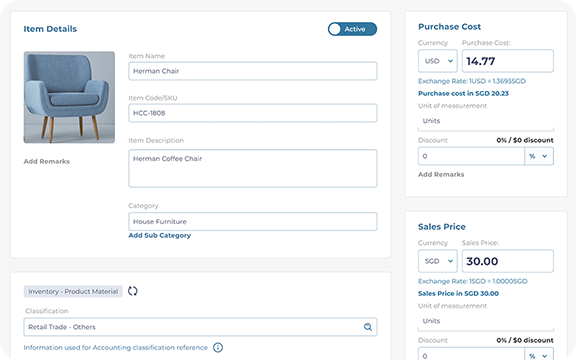Expand the purchase discount percent type dropdown
Image resolution: width=576 pixels, height=360 pixels.
click(539, 156)
